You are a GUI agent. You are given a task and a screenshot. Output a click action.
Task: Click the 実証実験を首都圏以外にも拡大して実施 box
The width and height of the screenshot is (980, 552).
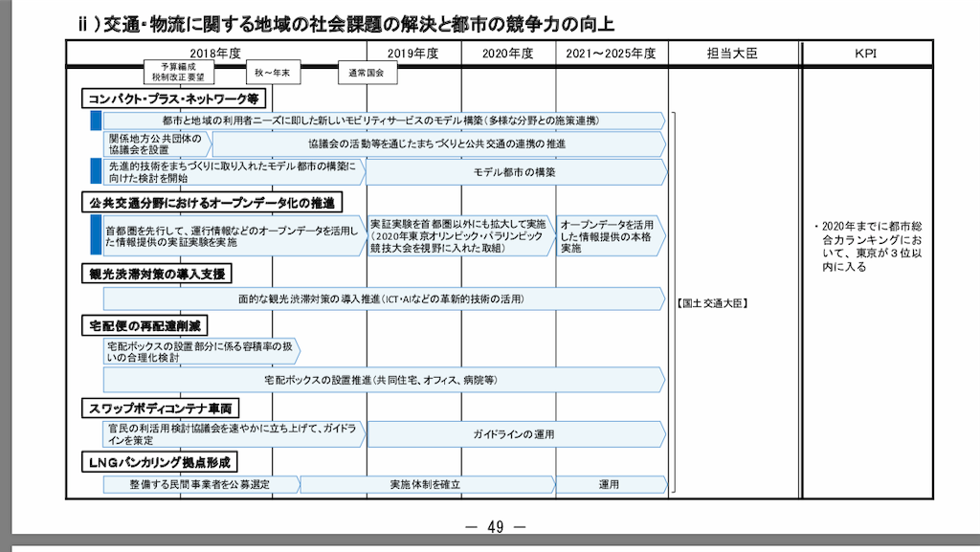[460, 235]
